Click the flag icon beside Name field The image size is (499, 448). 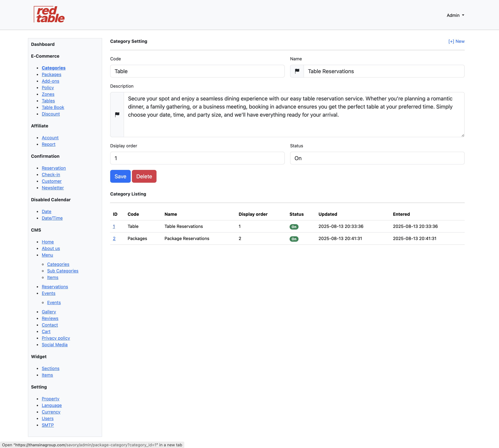297,71
